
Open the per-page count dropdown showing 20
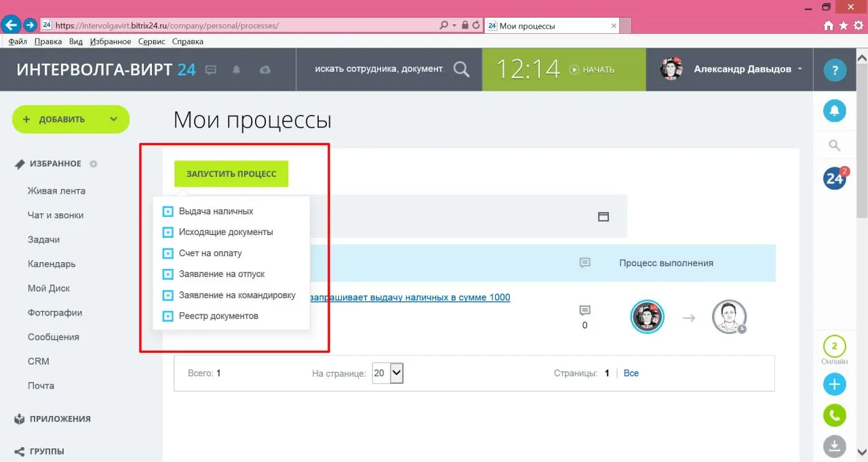[x=388, y=373]
